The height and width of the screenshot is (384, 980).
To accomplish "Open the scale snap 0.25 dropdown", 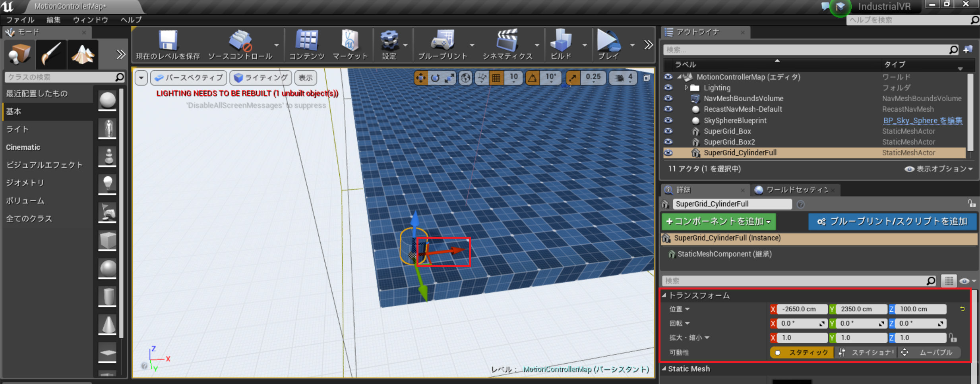I will click(x=593, y=78).
